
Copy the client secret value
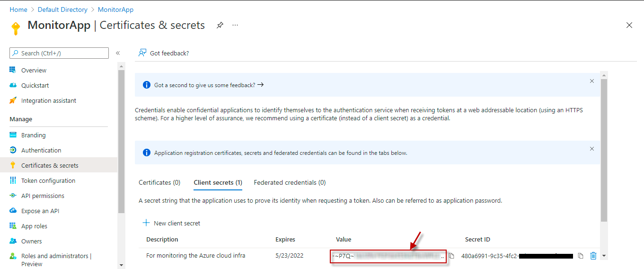click(451, 256)
